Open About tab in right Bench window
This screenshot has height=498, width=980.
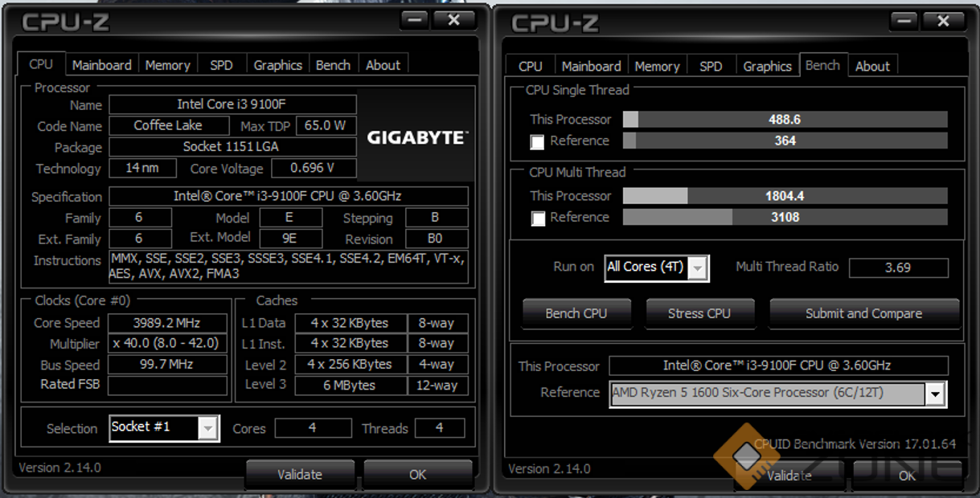[x=872, y=66]
